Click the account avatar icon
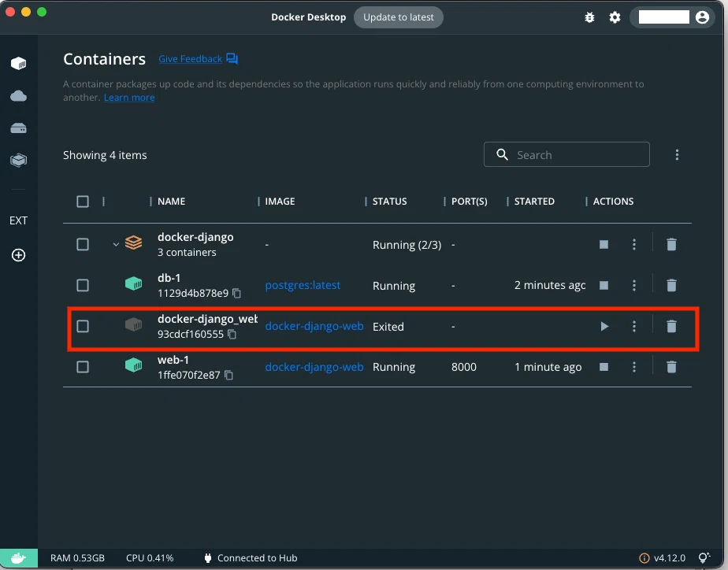The height and width of the screenshot is (570, 728). [x=702, y=17]
